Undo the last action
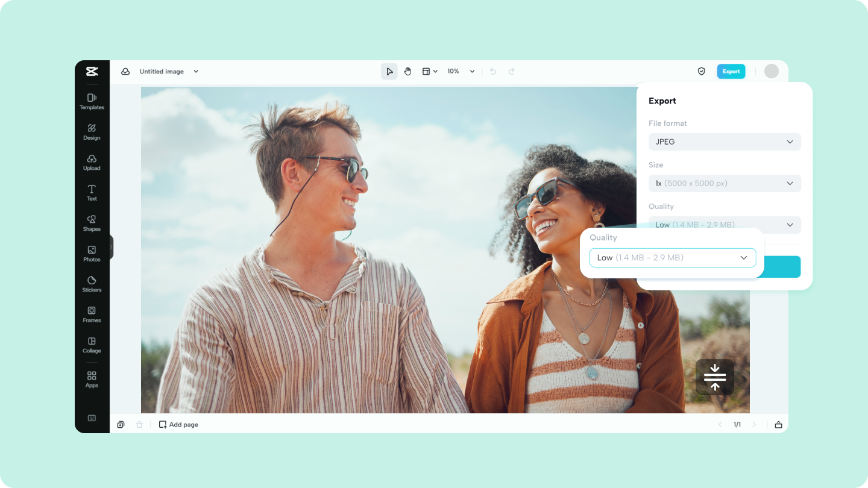Image resolution: width=868 pixels, height=488 pixels. pos(493,71)
